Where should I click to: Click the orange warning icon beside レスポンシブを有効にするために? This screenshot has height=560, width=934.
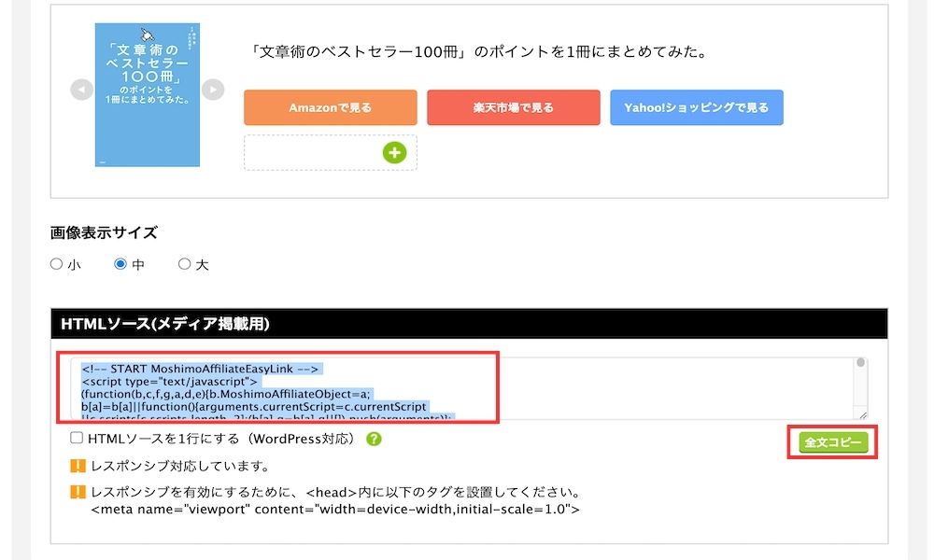(78, 492)
